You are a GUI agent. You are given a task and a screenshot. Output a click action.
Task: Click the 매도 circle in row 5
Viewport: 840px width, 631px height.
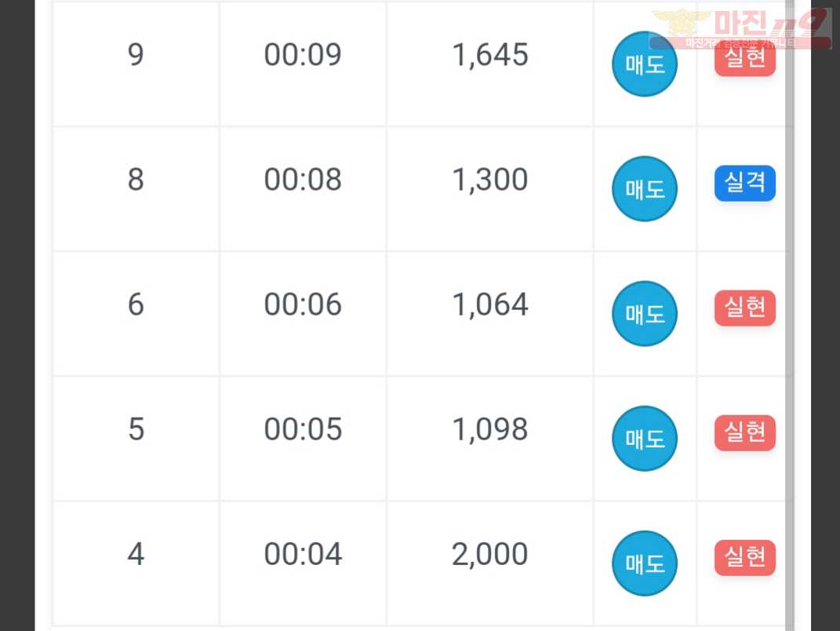645,439
